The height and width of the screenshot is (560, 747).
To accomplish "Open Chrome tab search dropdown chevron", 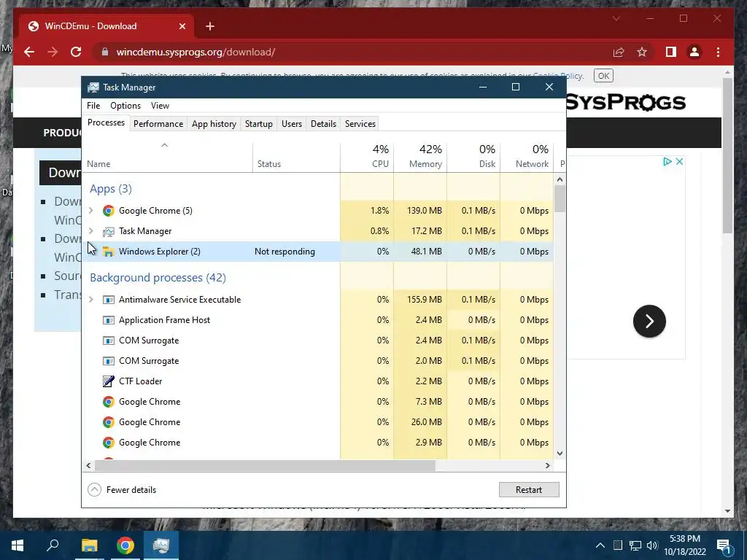I will tap(616, 18).
